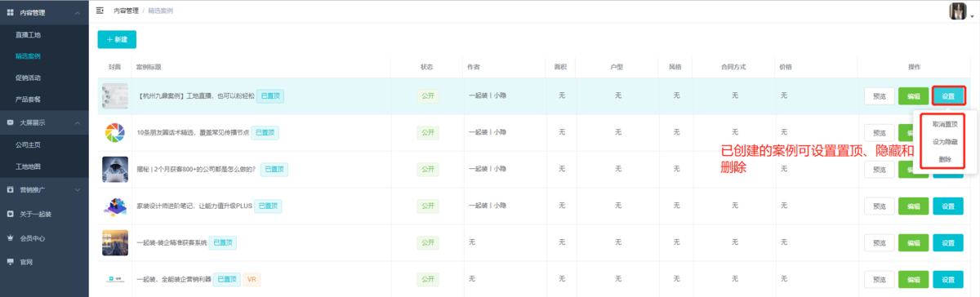Click the 会员中心 crown icon
Screen dimensions: 980x297
(x=10, y=238)
